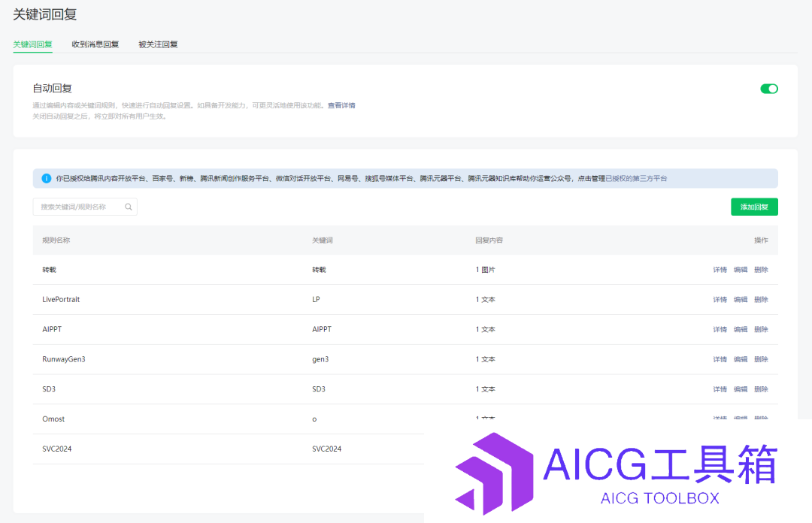Image resolution: width=812 pixels, height=523 pixels.
Task: Click "1 文本" in the LivePortrait row
Action: coord(485,300)
